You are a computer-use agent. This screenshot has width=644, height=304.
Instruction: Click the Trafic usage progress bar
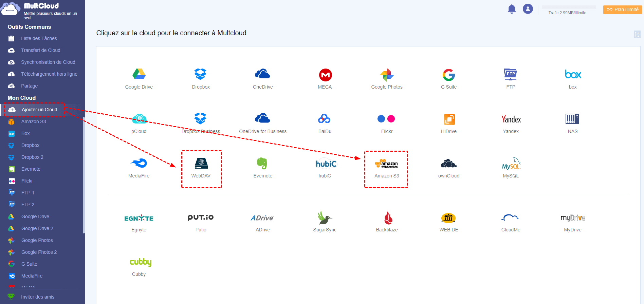pyautogui.click(x=569, y=7)
